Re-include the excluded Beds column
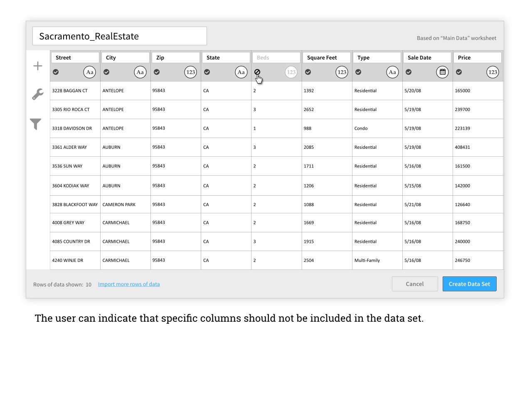The image size is (532, 399). pos(257,72)
